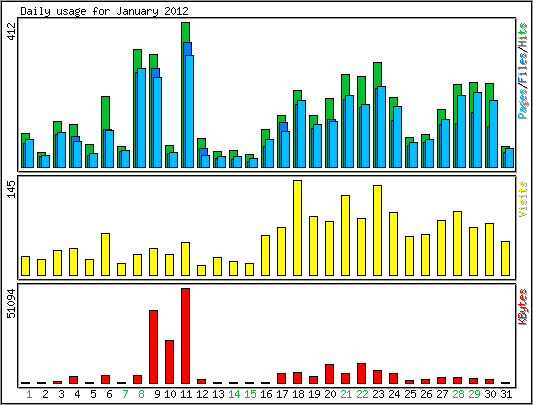Click the tallest yellow Visits bar for day 18
533x405 pixels.
pos(297,228)
